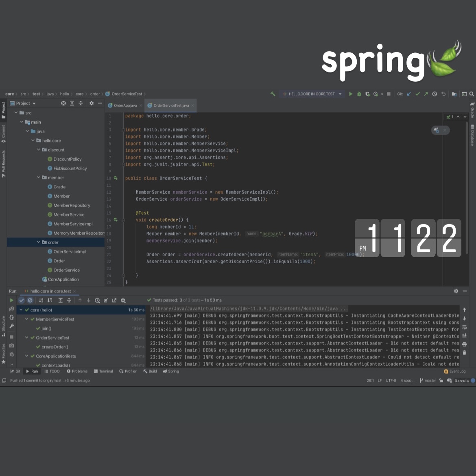Screen dimensions: 476x476
Task: Click LF line separator in status bar
Action: (x=380, y=380)
